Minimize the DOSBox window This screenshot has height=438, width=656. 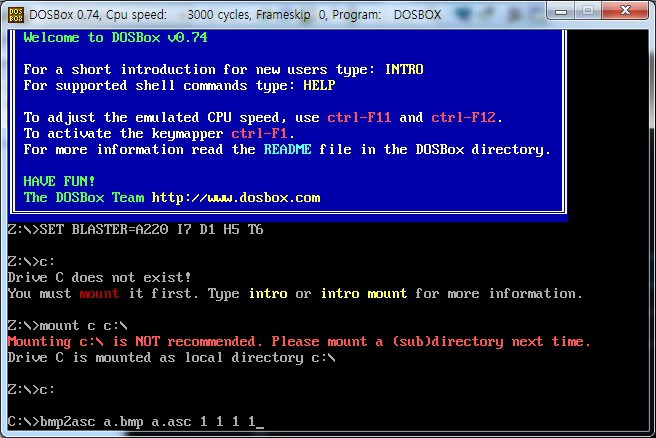561,11
